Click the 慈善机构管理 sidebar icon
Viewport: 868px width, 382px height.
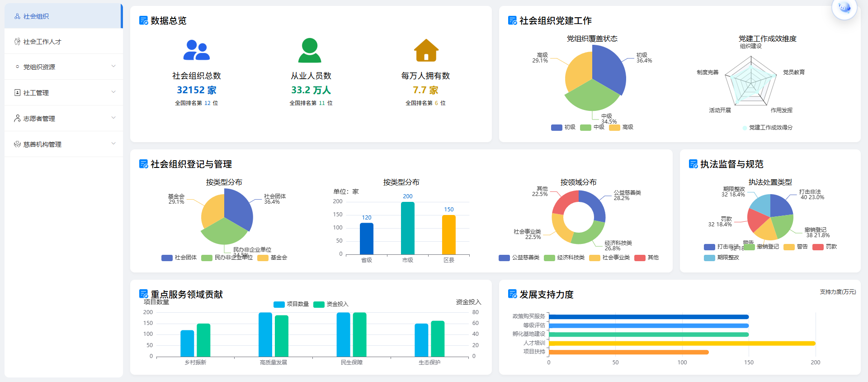coord(17,144)
